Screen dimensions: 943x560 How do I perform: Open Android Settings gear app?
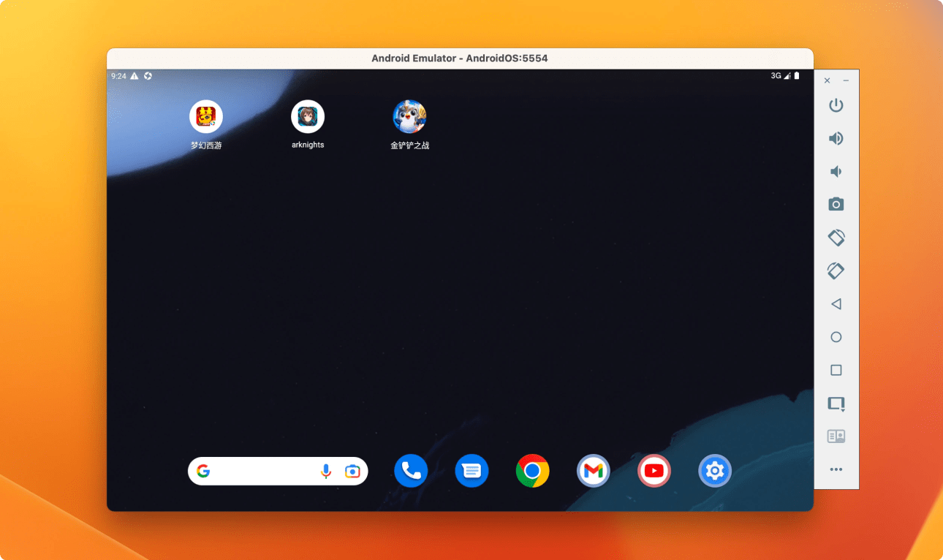tap(715, 471)
